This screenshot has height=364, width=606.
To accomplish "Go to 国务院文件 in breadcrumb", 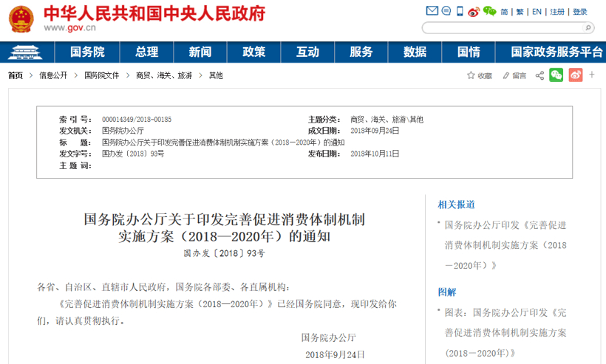I will tap(102, 75).
